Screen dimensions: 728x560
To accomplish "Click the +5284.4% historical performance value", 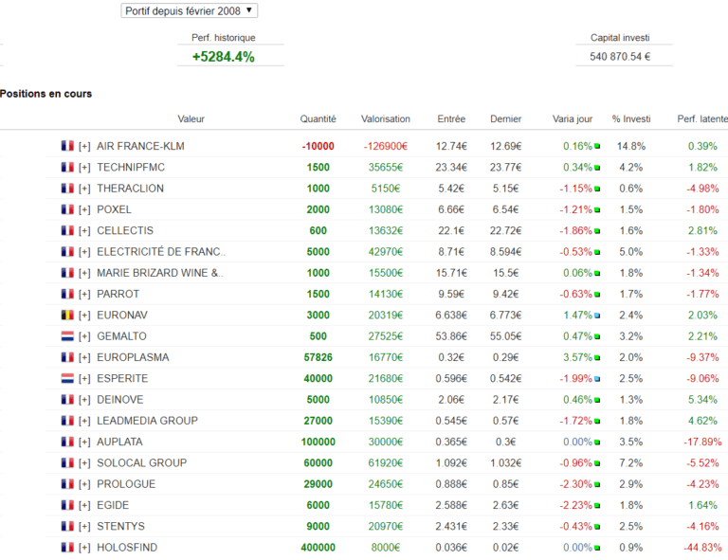I will coord(223,57).
